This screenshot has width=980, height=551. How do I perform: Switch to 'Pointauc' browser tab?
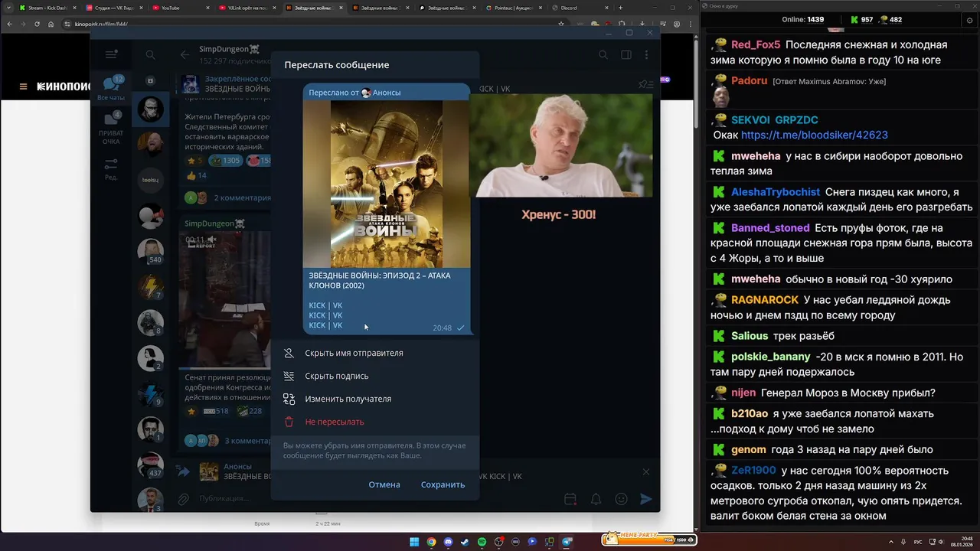[x=514, y=8]
